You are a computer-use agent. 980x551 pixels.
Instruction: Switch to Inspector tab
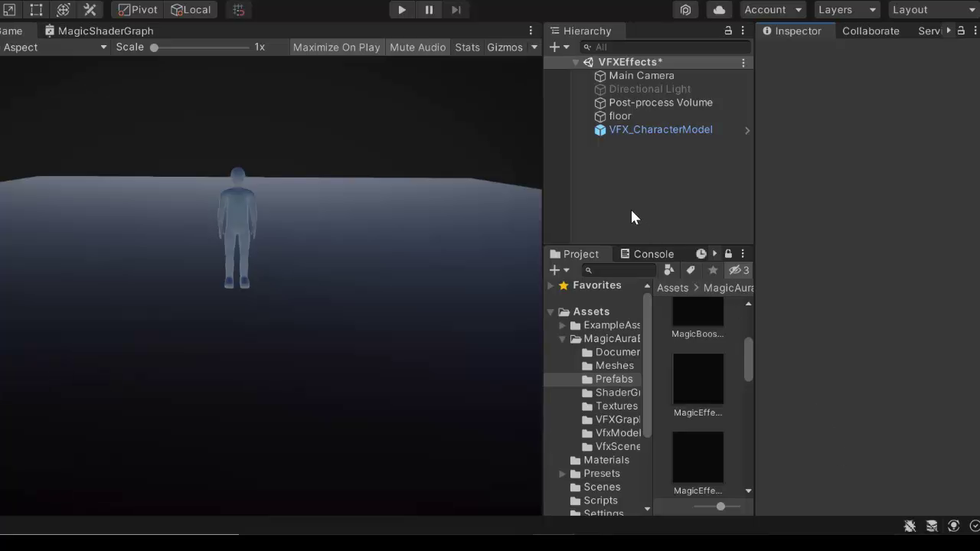[x=792, y=31]
